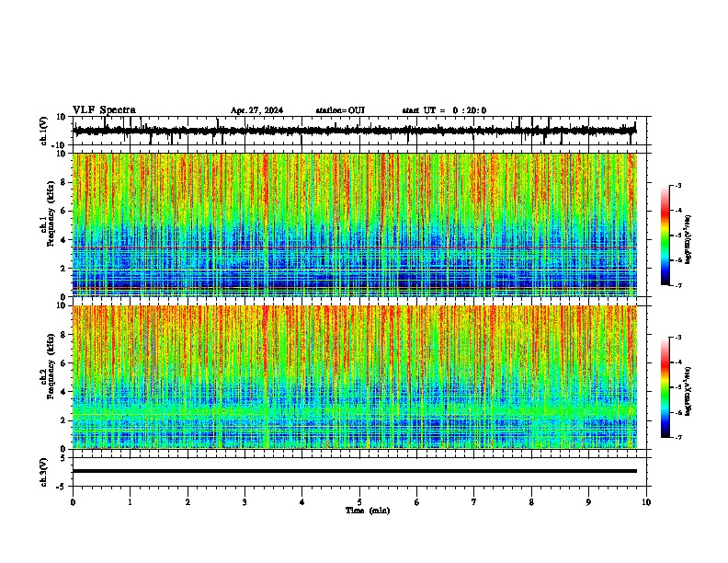728x563 pixels.
Task: Click time axis tick label "9"
Action: click(x=588, y=502)
